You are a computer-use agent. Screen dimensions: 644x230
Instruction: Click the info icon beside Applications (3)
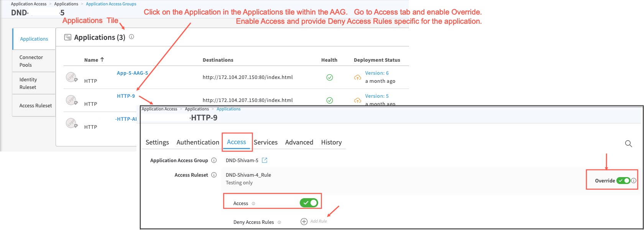tap(131, 37)
